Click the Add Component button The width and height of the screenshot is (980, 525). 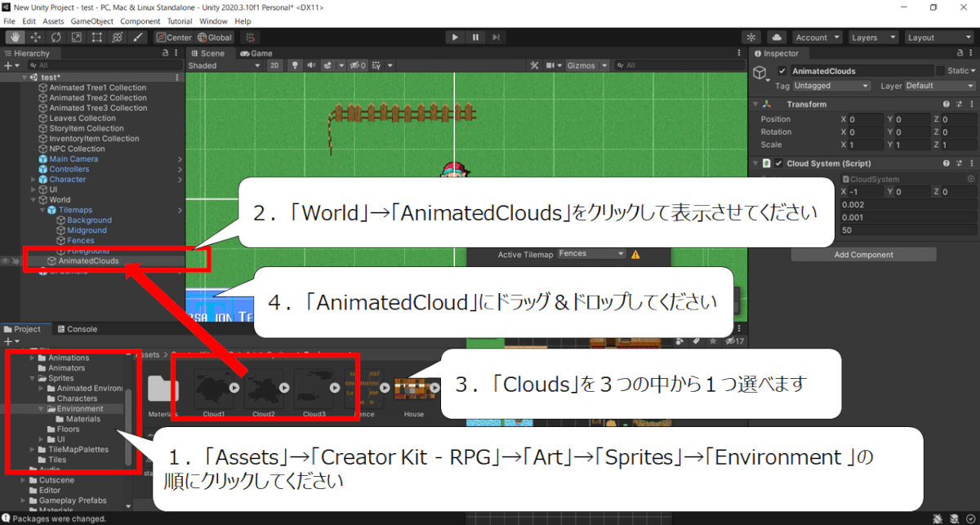tap(863, 255)
